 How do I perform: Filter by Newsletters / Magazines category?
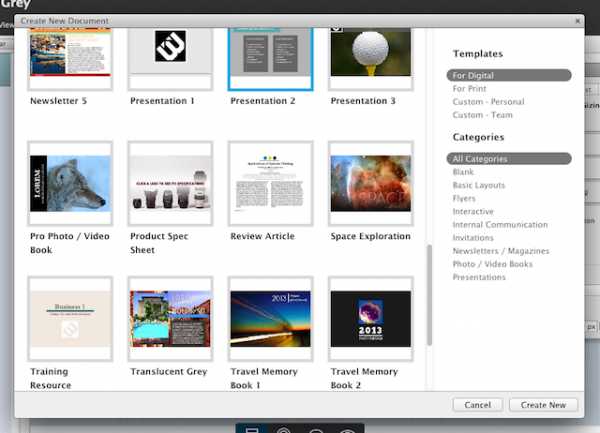pyautogui.click(x=500, y=251)
